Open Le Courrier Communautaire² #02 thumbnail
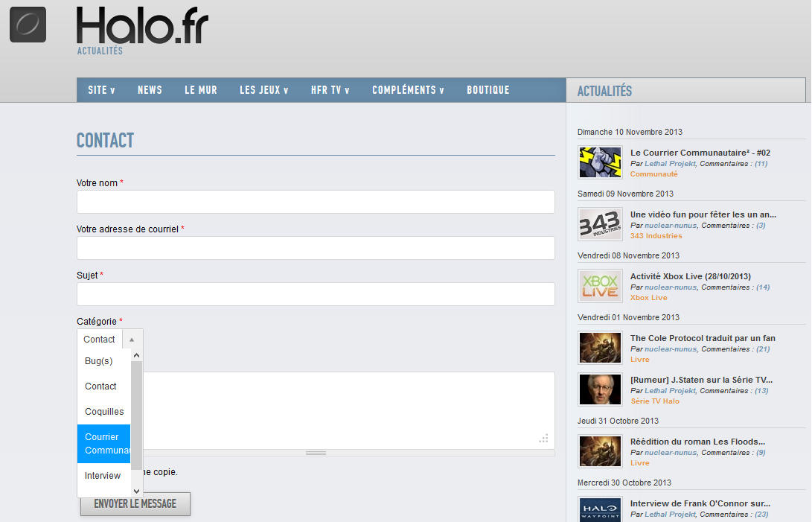This screenshot has height=522, width=812. (x=600, y=162)
